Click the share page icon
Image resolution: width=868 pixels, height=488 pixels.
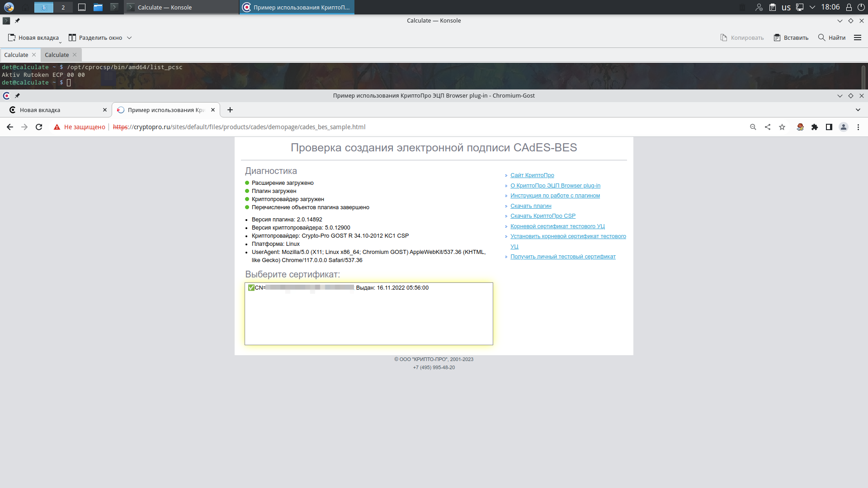pyautogui.click(x=768, y=127)
